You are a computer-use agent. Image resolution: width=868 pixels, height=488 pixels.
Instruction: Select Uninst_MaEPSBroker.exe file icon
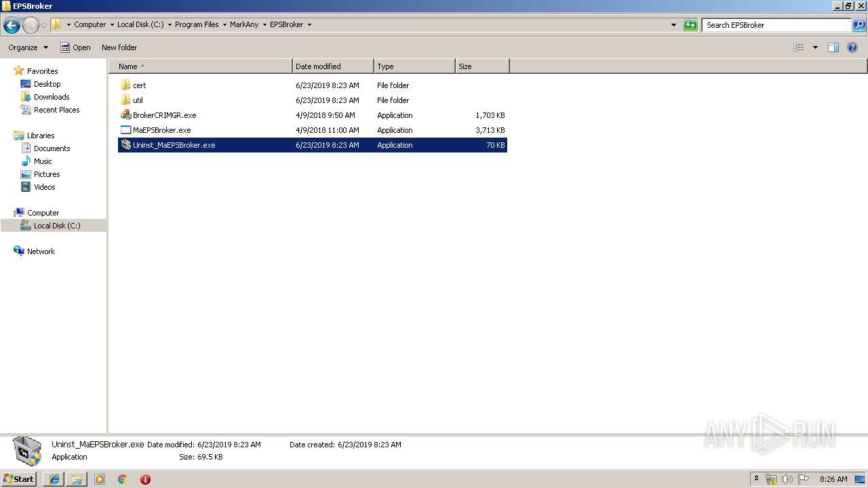(125, 145)
